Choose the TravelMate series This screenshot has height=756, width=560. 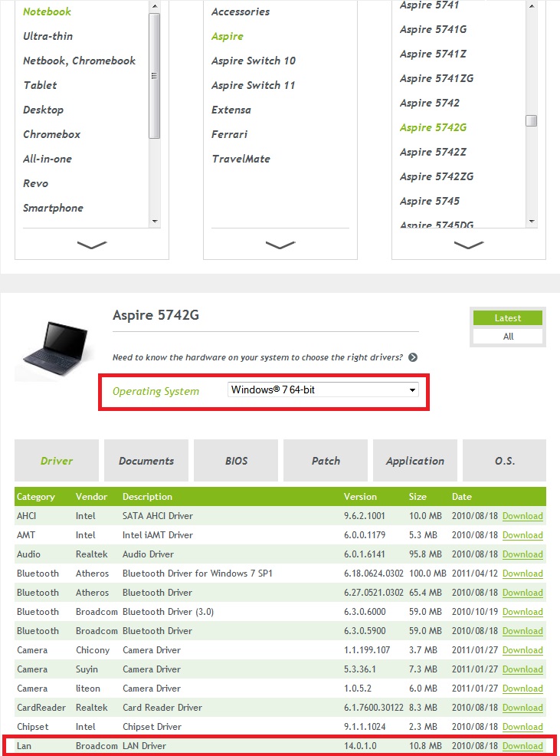241,159
